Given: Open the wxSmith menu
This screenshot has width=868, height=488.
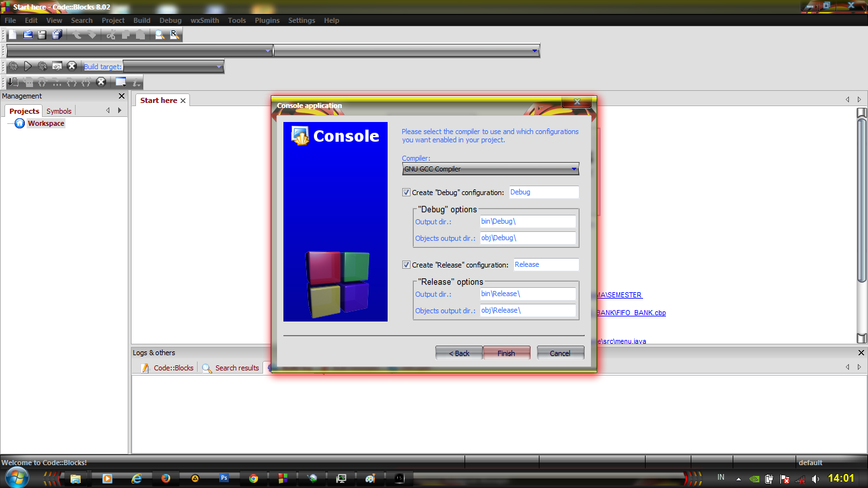Looking at the screenshot, I should pyautogui.click(x=205, y=20).
